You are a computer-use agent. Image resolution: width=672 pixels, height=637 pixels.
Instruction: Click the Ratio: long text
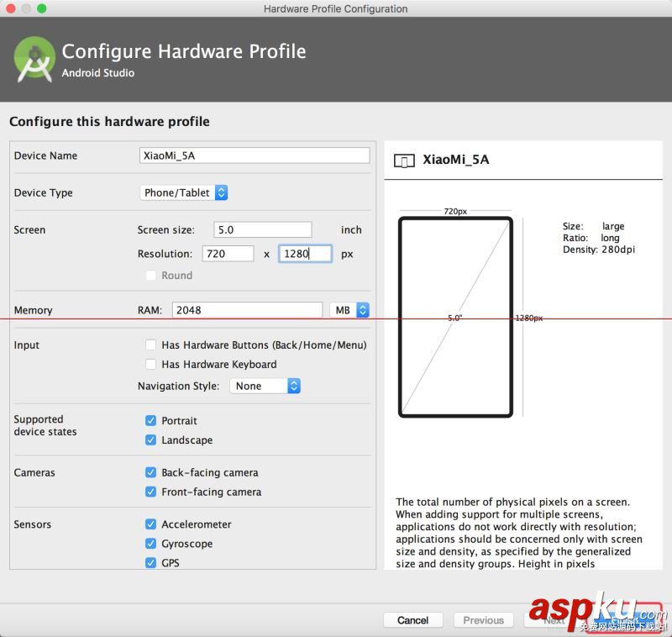click(x=591, y=238)
